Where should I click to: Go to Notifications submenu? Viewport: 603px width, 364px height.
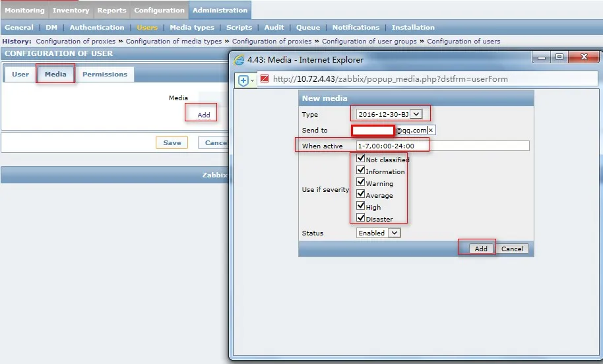pyautogui.click(x=356, y=27)
